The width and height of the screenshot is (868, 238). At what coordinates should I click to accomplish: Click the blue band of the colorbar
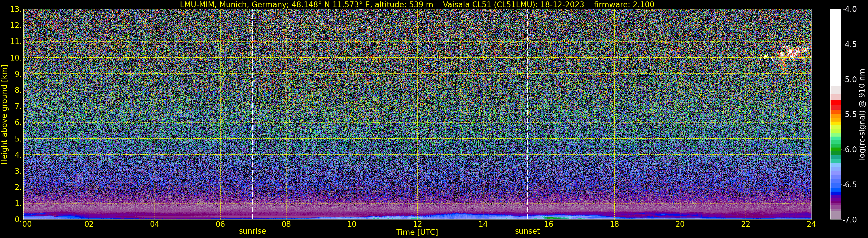[x=836, y=193]
